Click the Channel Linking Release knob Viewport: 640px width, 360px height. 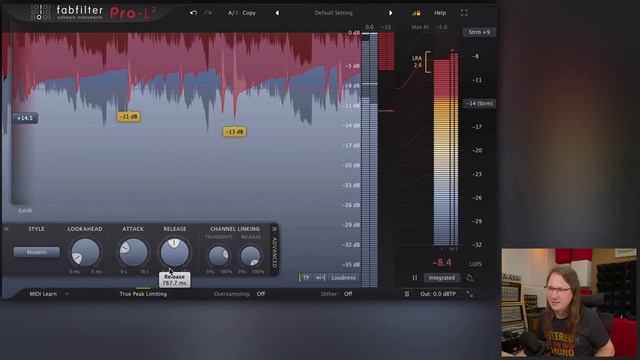click(x=250, y=256)
